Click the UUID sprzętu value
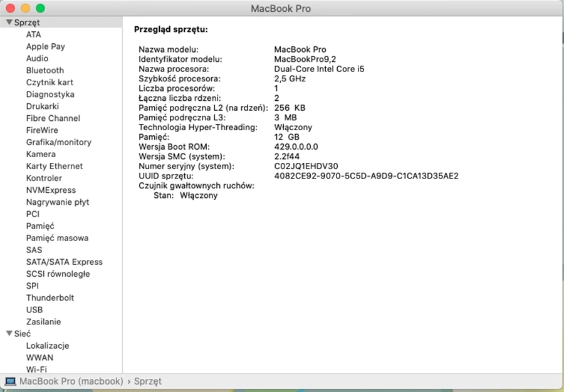The width and height of the screenshot is (564, 392). tap(366, 176)
